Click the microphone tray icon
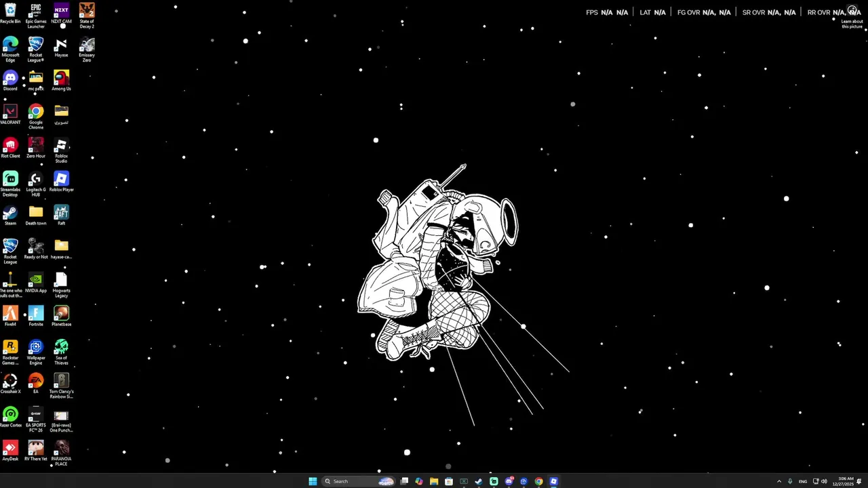 click(x=790, y=481)
